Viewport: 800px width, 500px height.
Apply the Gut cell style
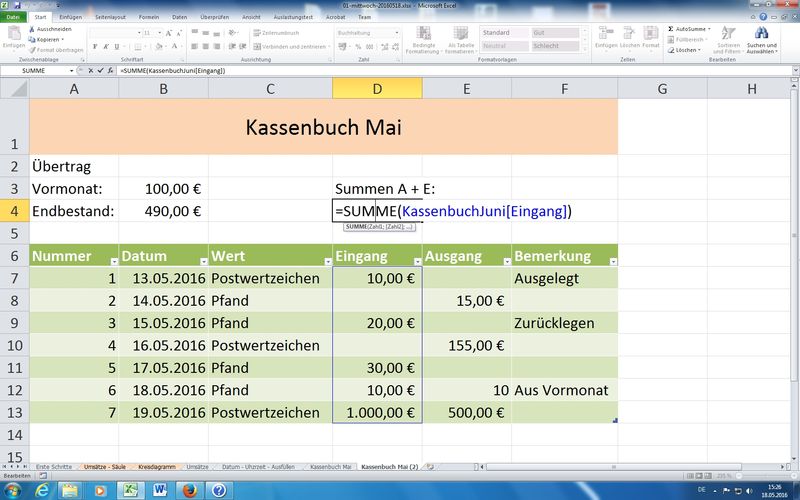point(555,33)
